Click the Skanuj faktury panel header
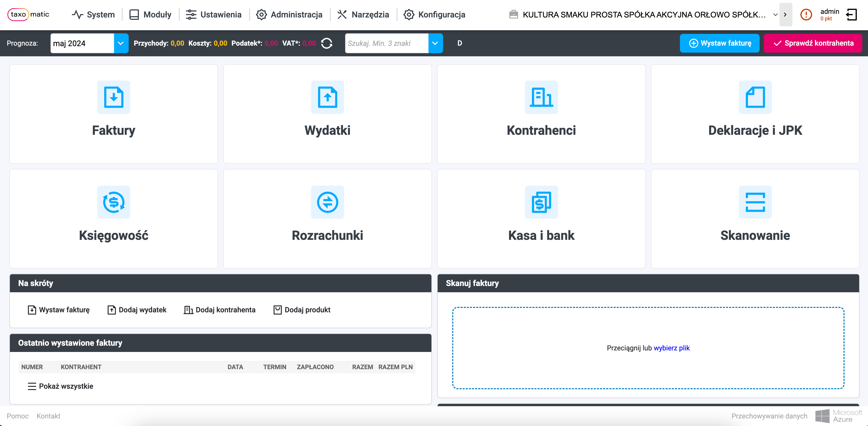868x426 pixels. pyautogui.click(x=648, y=283)
